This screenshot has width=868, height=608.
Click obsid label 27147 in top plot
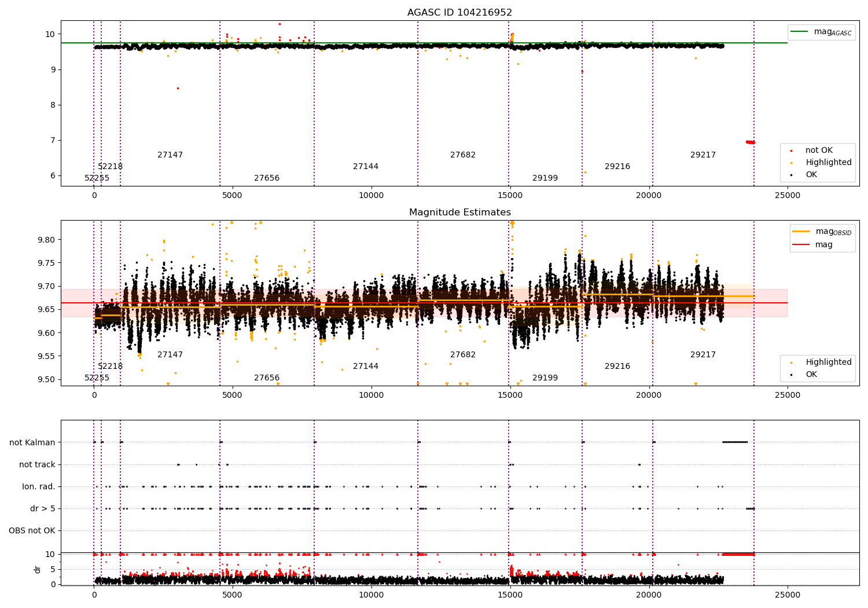pyautogui.click(x=170, y=155)
